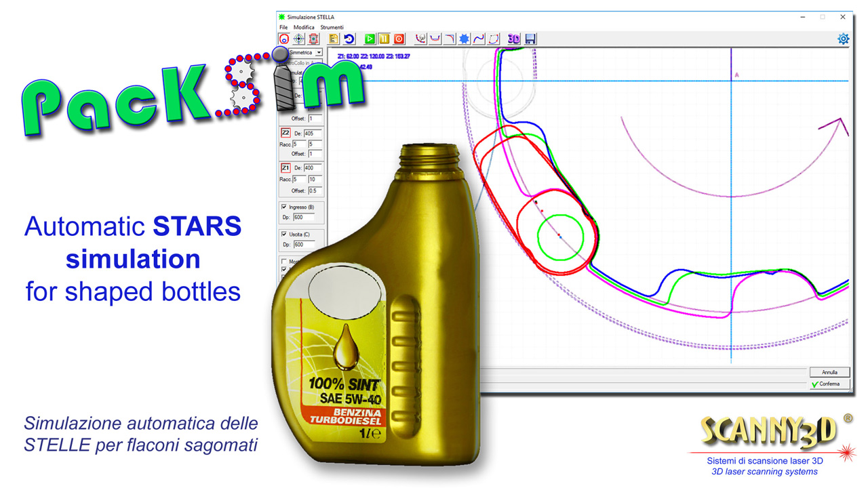Open the Simmetrica dropdown

pyautogui.click(x=319, y=52)
